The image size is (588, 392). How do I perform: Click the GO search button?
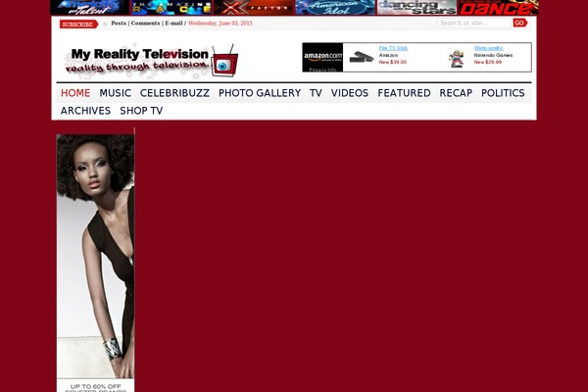click(x=520, y=23)
